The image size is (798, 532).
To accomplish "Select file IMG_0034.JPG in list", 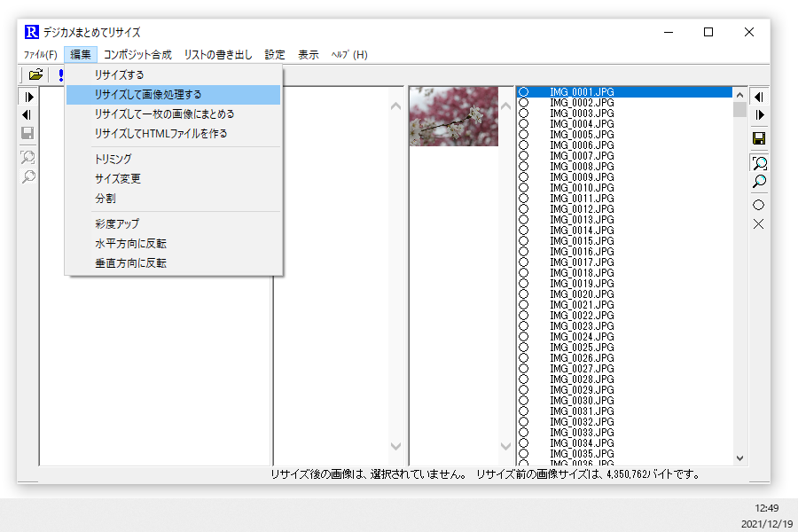I will point(582,443).
